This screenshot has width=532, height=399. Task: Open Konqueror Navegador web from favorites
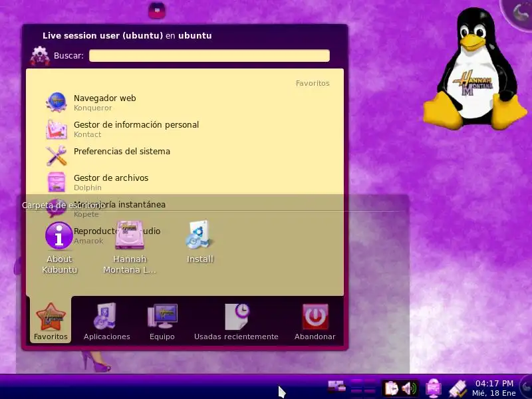point(185,102)
